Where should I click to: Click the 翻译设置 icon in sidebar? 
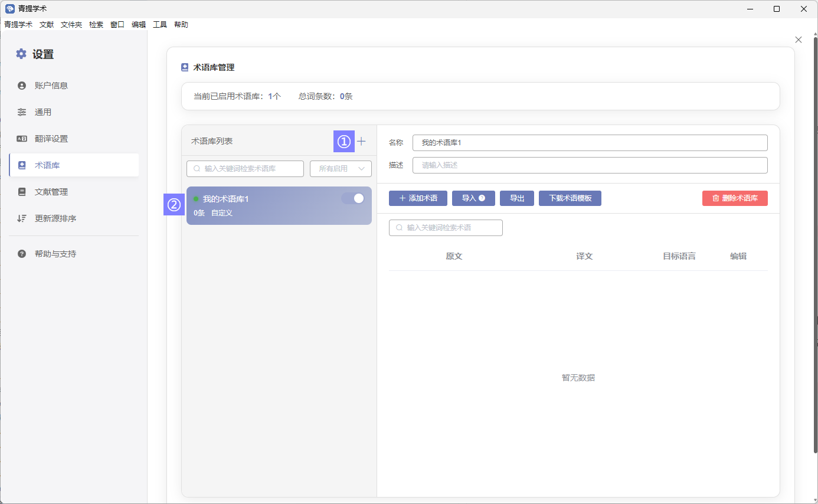tap(22, 139)
